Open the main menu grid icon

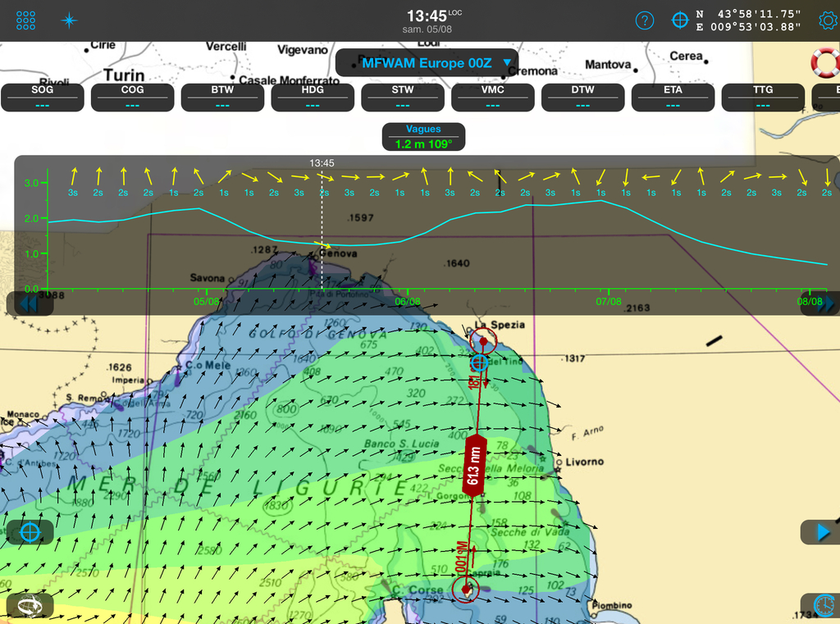pos(25,20)
